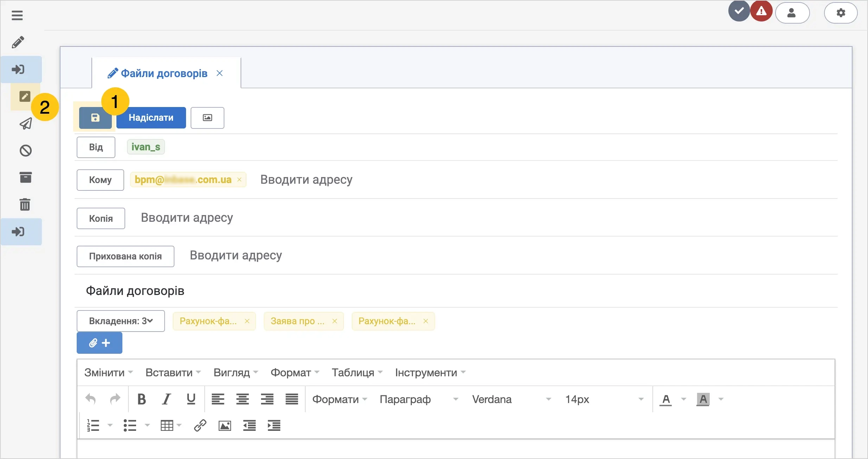The height and width of the screenshot is (459, 868).
Task: Open the trash folder icon
Action: (25, 205)
